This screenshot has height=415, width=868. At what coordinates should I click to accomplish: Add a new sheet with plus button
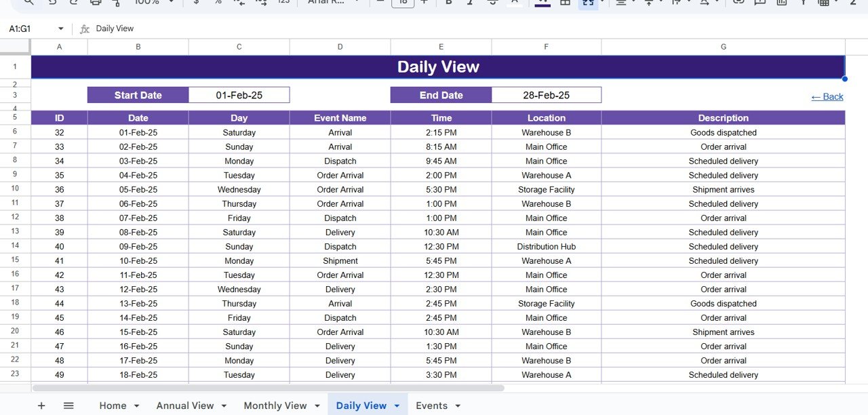pos(41,406)
